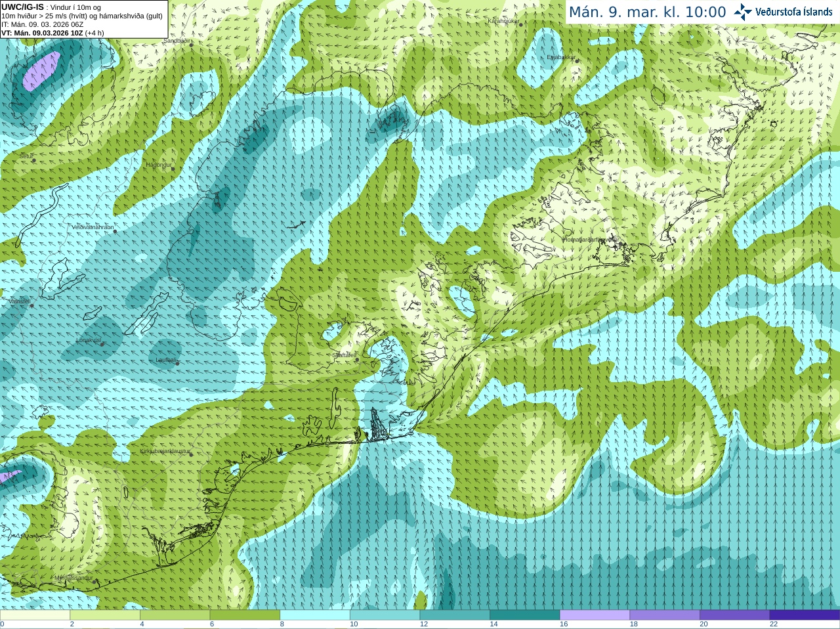This screenshot has width=840, height=629.
Task: Click the Skaftafell place label
Action: coord(344,355)
